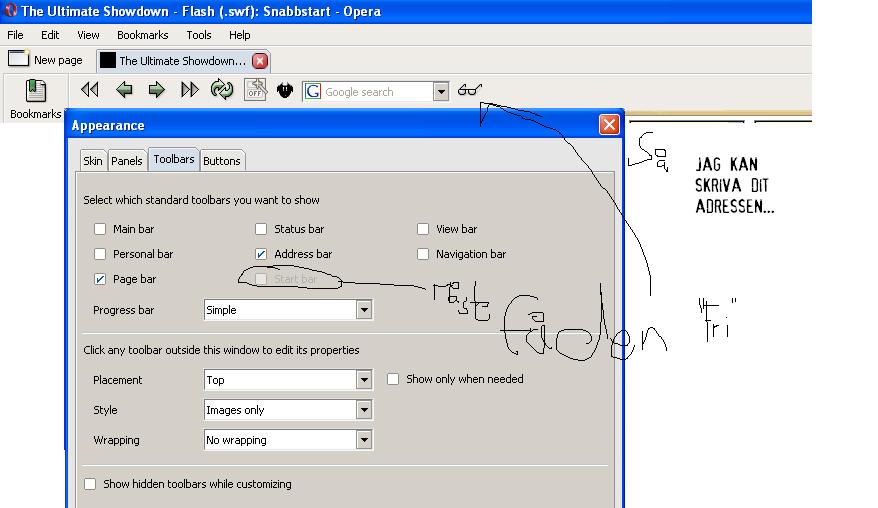Image resolution: width=878 pixels, height=508 pixels.
Task: Switch to the Panels tab
Action: (x=127, y=161)
